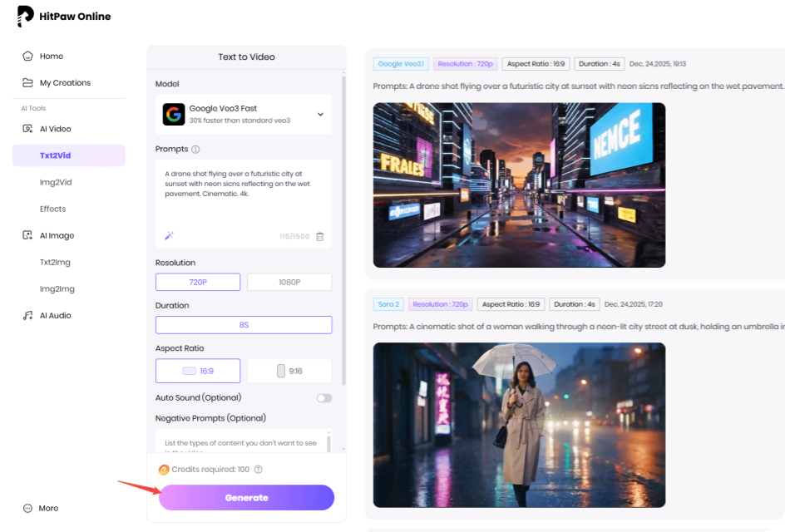Click the Prompts info icon
The height and width of the screenshot is (532, 785).
coord(195,149)
